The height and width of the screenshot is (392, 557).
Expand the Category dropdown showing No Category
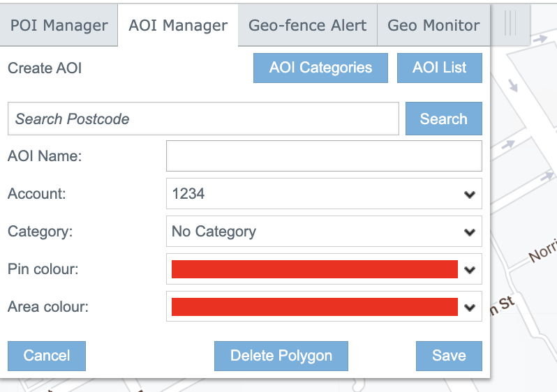pyautogui.click(x=324, y=232)
